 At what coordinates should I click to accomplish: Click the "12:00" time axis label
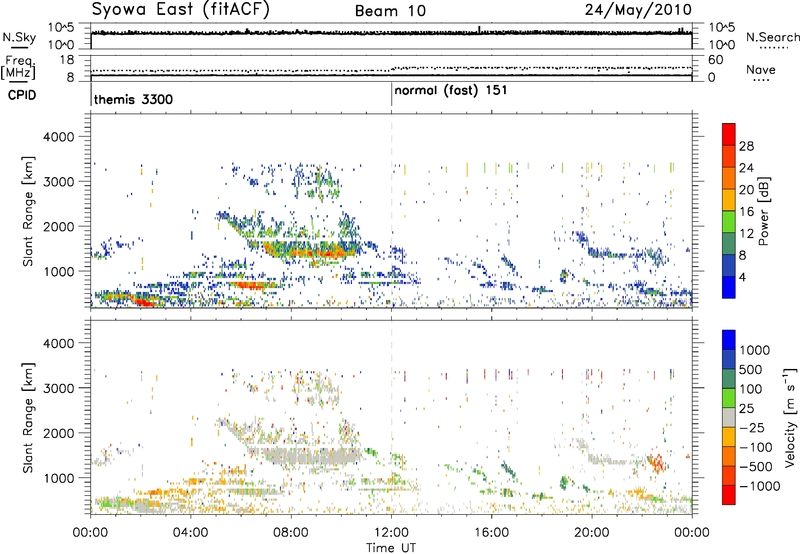391,533
